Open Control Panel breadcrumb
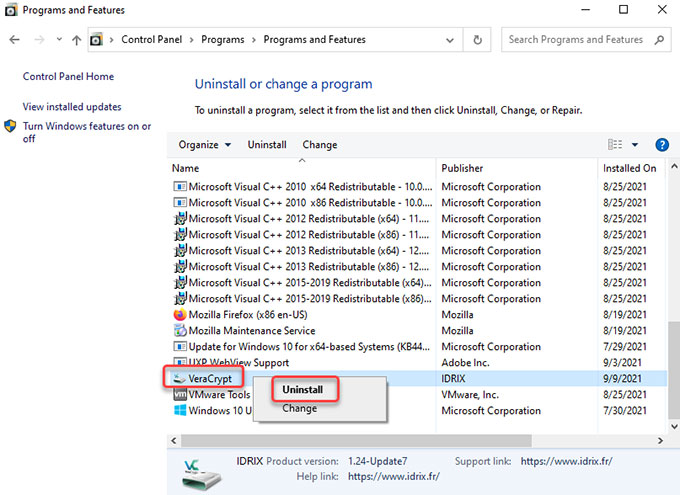This screenshot has height=495, width=680. pyautogui.click(x=152, y=39)
